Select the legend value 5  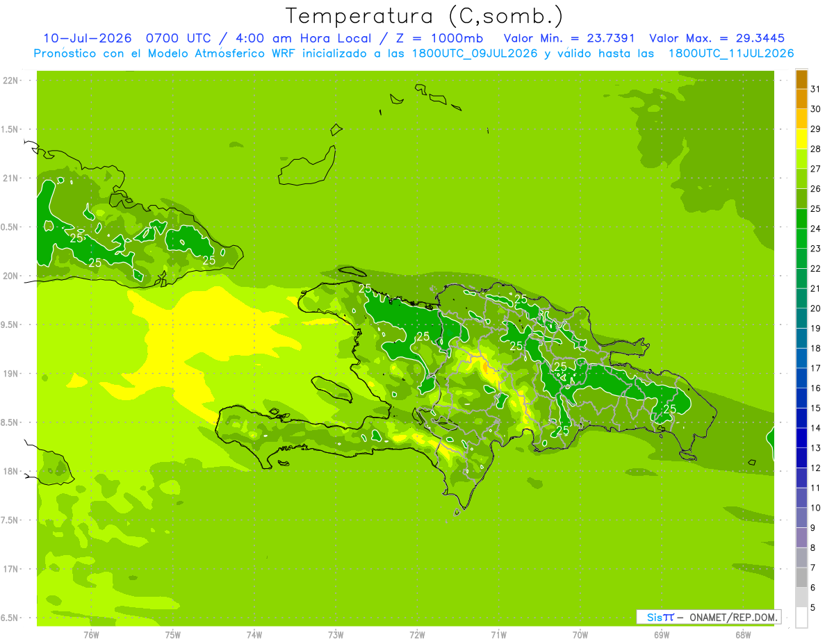(x=814, y=608)
